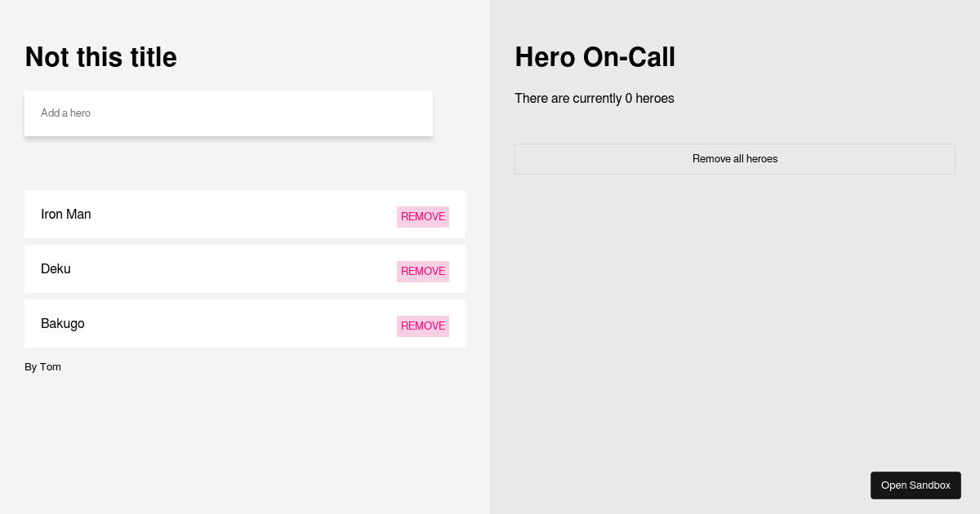Viewport: 980px width, 514px height.
Task: Click empty gray area below Remove all heroes
Action: pos(735,326)
